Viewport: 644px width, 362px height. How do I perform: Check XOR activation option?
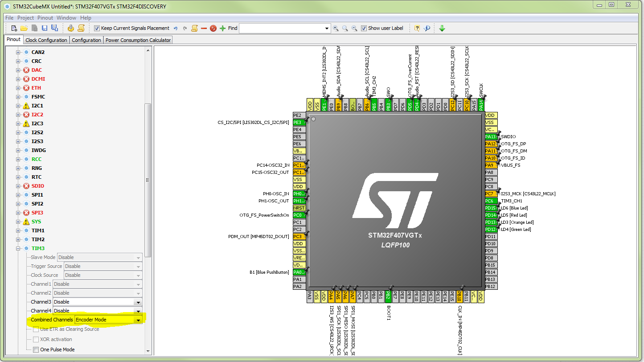(36, 339)
